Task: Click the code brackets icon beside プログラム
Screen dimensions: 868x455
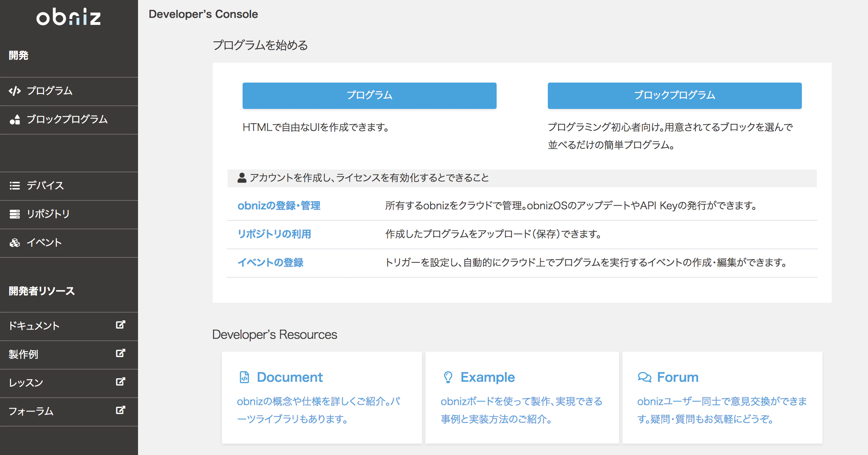Action: tap(15, 91)
